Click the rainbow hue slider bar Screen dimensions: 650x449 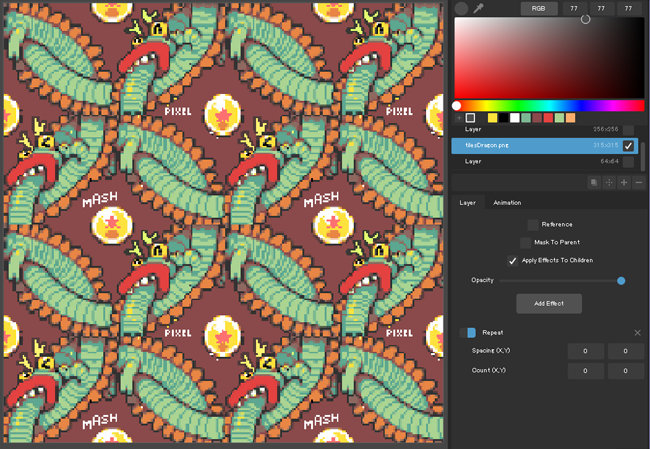pyautogui.click(x=549, y=106)
